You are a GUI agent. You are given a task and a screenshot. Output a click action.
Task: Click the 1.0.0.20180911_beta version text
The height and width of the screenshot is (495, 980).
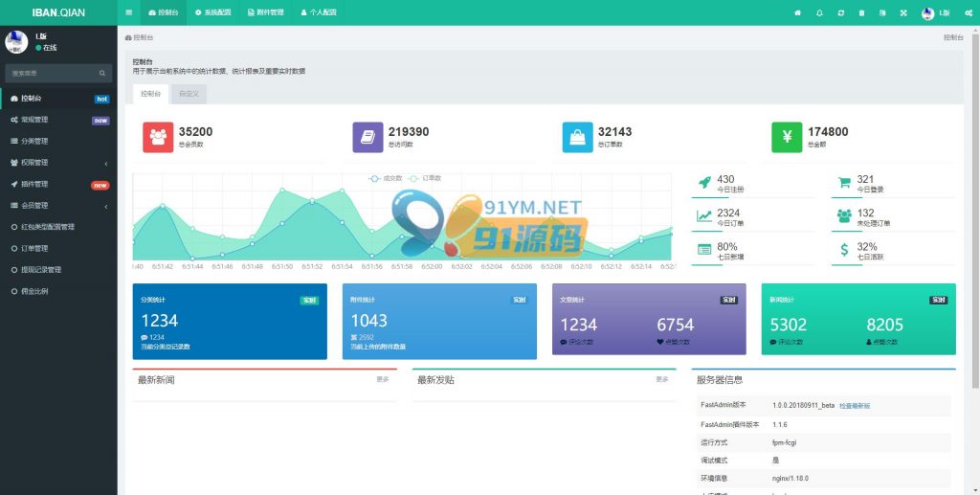point(803,406)
